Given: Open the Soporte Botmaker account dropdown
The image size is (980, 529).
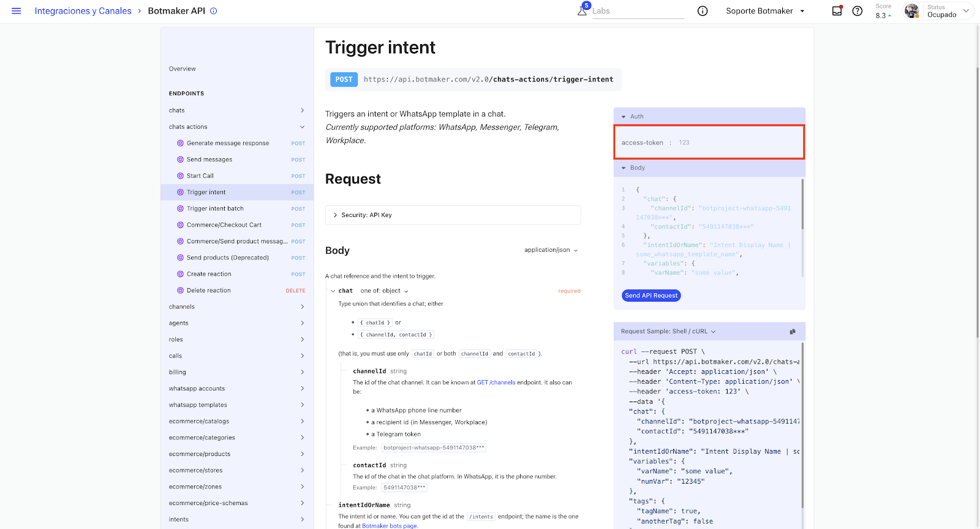Looking at the screenshot, I should tap(765, 11).
